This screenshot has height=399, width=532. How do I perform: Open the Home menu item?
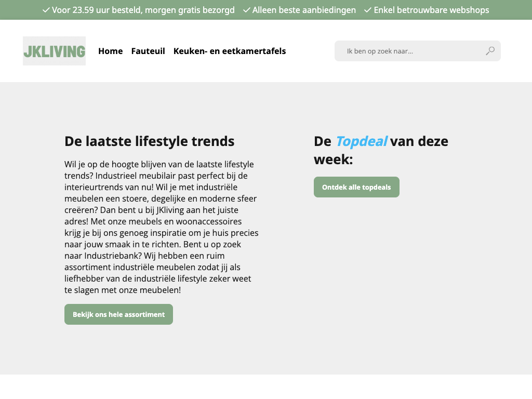(x=110, y=51)
